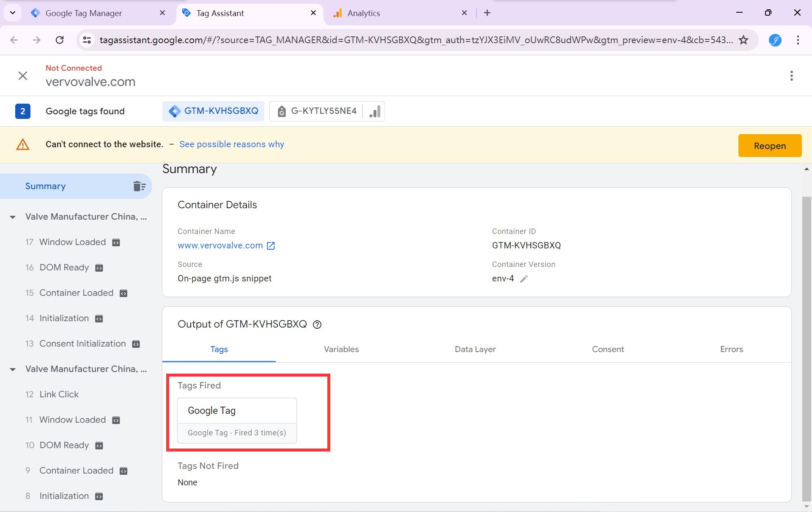Viewport: 812px width, 512px height.
Task: Select event 17 Window Loaded
Action: pyautogui.click(x=72, y=242)
